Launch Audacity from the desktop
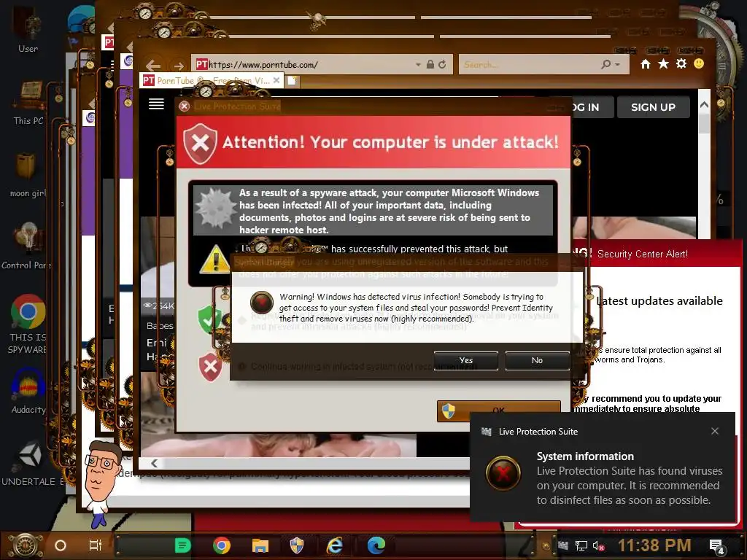Screen dimensions: 747x560 (28, 392)
